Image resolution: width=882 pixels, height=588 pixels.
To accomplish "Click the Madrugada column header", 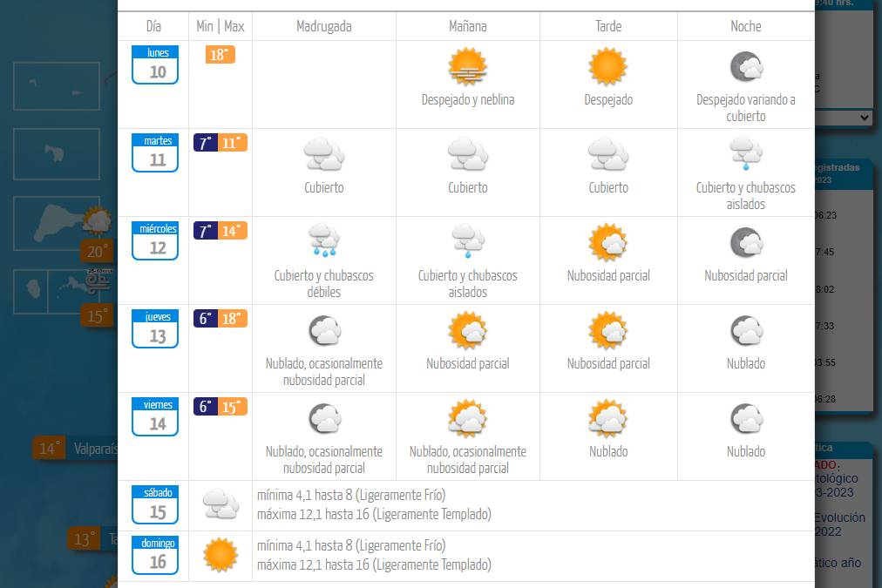I will pyautogui.click(x=324, y=26).
